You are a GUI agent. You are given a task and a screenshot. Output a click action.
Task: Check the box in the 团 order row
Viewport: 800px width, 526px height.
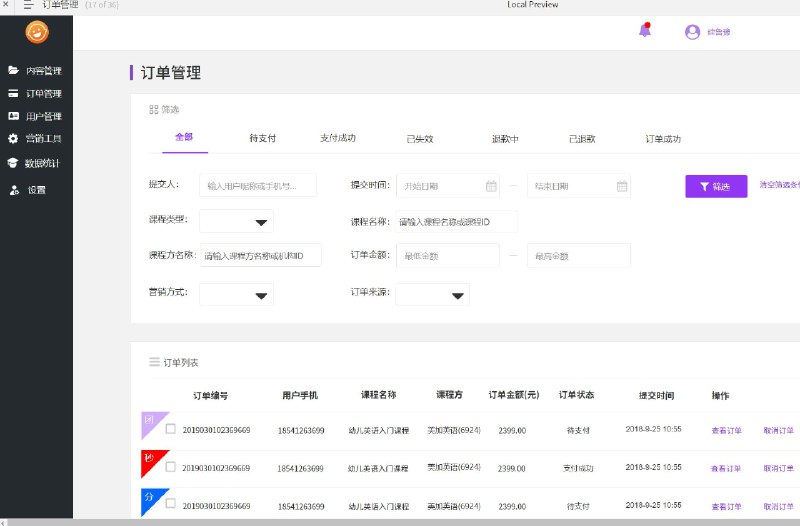tap(170, 429)
